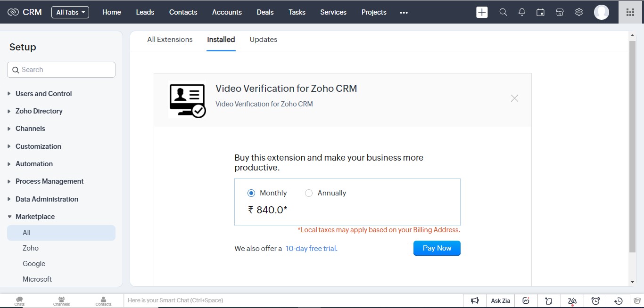Click the Zoho CRM logo
Image resolution: width=644 pixels, height=308 pixels.
(x=25, y=12)
